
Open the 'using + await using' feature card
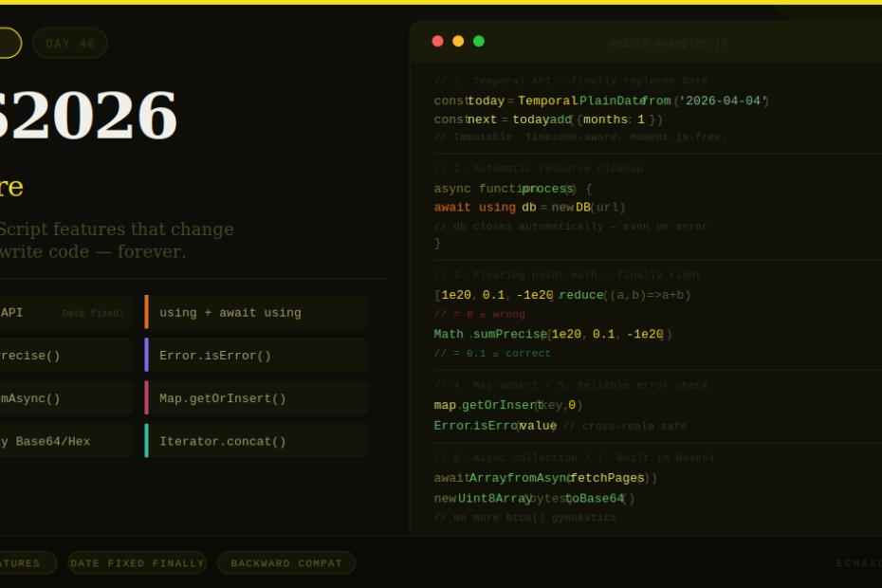click(x=256, y=312)
